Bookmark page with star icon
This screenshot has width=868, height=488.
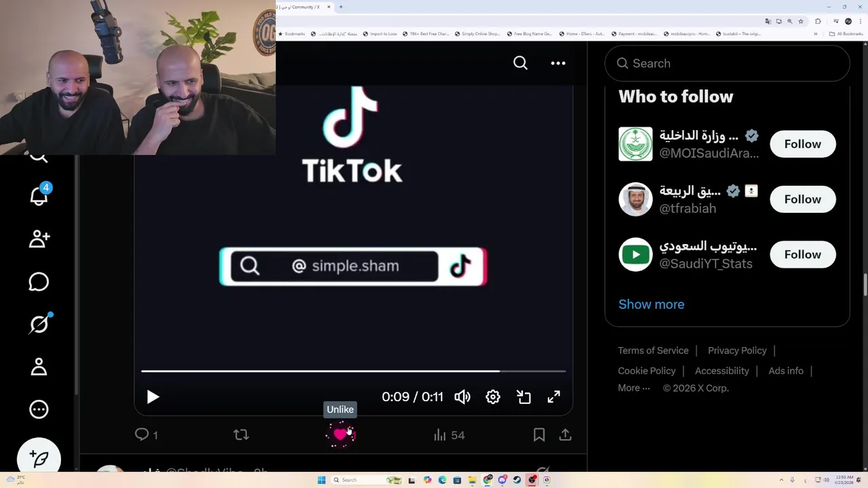point(801,21)
